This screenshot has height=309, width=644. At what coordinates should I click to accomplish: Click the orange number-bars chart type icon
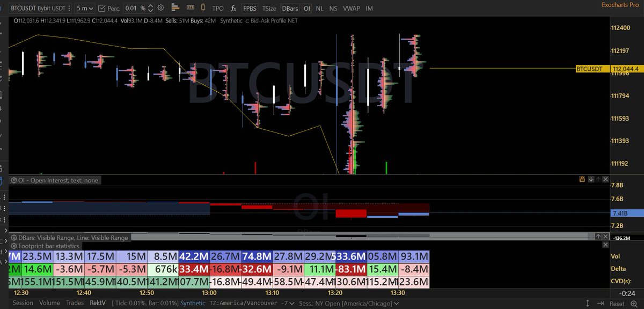(190, 9)
